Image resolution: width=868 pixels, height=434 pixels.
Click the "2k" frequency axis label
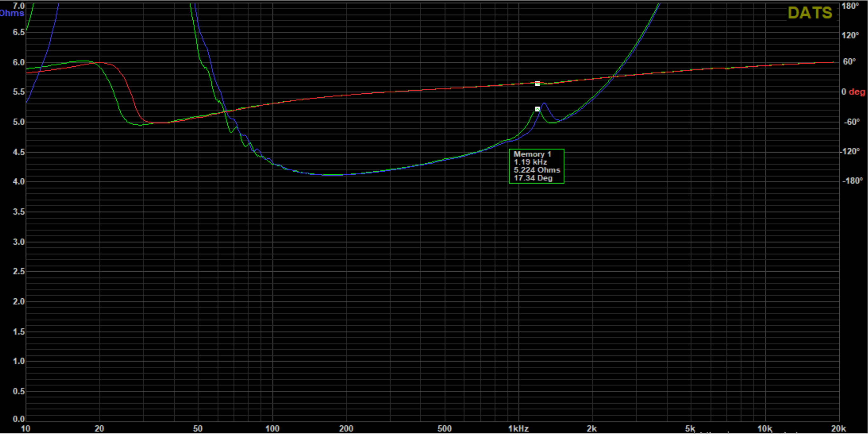592,429
